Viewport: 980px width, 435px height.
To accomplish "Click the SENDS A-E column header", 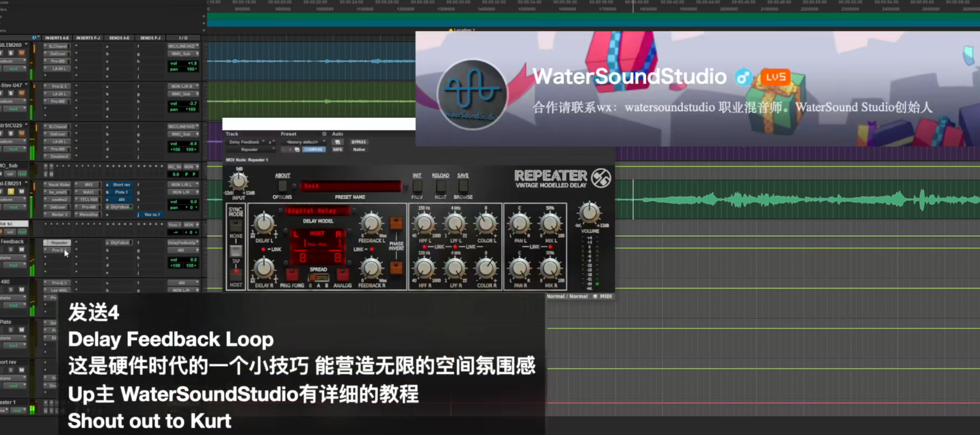I will coord(119,38).
